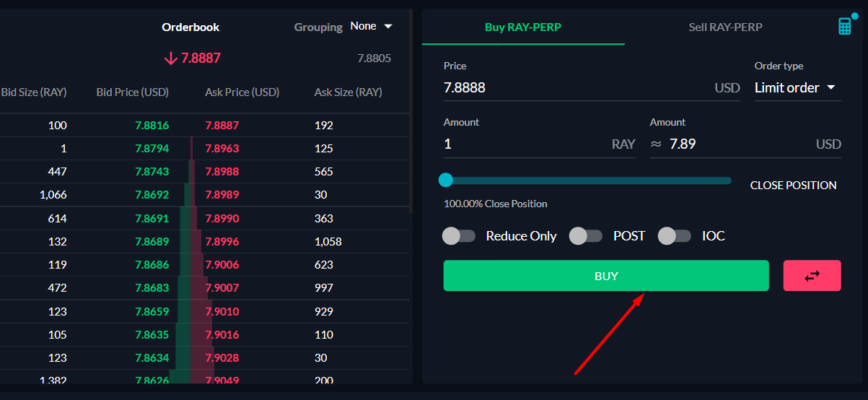Click the Price input field
The width and height of the screenshot is (868, 400).
pyautogui.click(x=577, y=88)
